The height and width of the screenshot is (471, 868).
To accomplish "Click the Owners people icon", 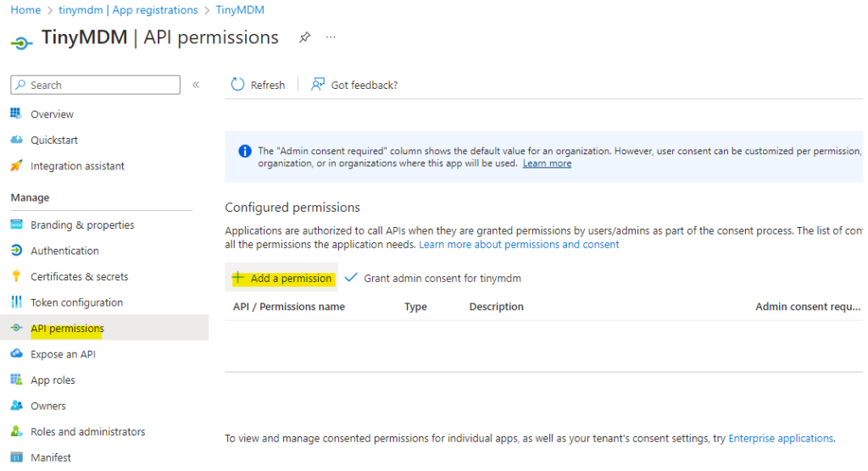I will [x=16, y=406].
